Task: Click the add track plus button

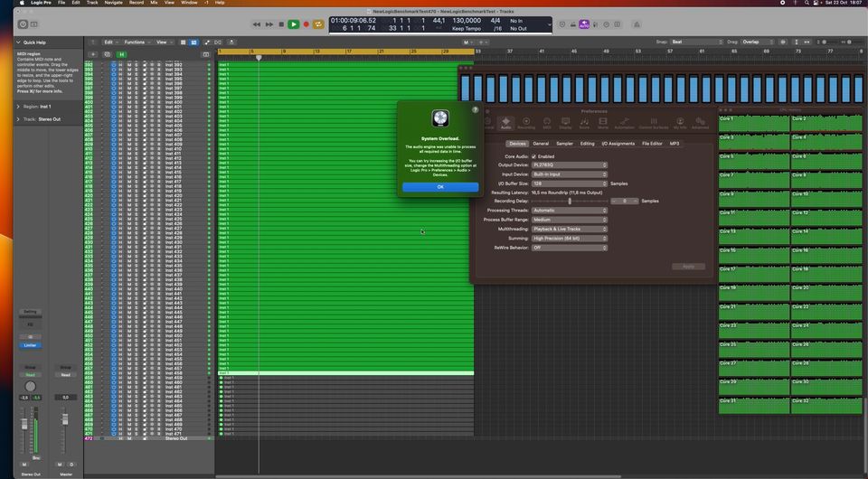Action: point(92,54)
